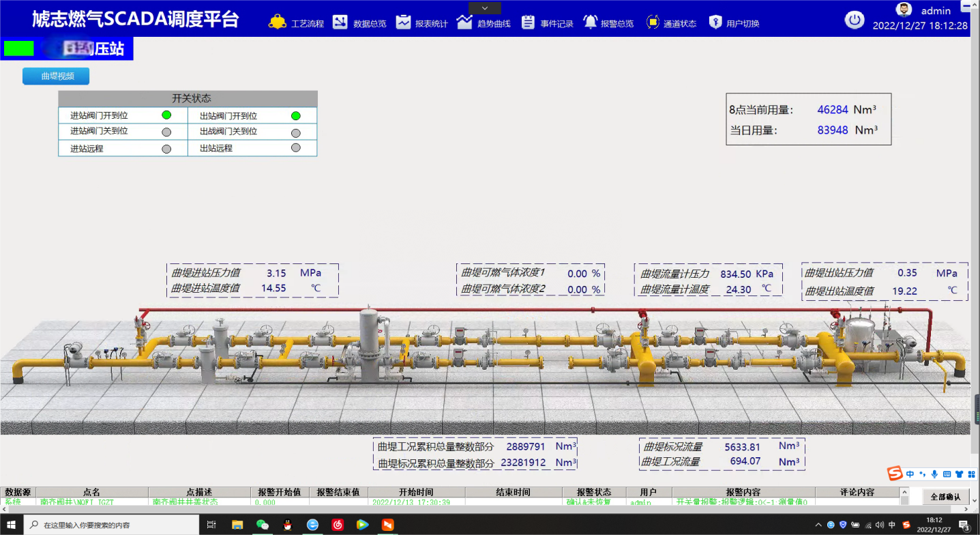This screenshot has height=535, width=980.
Task: Click the 报警状态 column header
Action: pyautogui.click(x=594, y=492)
